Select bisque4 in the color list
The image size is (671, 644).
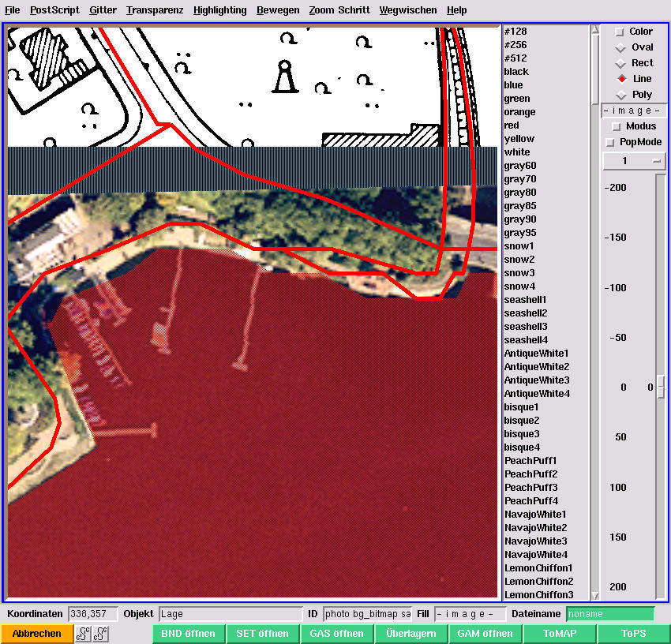522,447
